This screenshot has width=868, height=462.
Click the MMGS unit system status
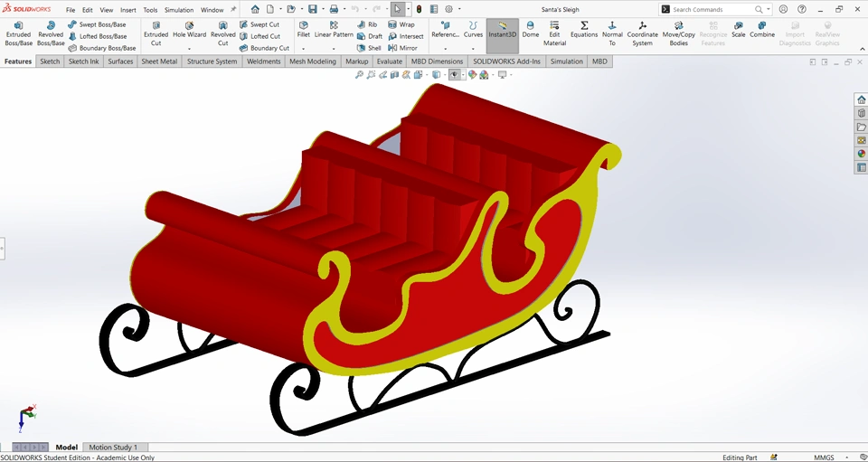825,457
